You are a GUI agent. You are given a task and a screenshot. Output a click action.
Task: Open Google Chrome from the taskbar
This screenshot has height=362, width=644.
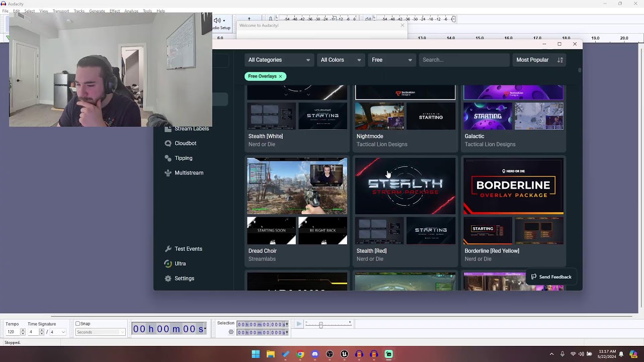300,354
